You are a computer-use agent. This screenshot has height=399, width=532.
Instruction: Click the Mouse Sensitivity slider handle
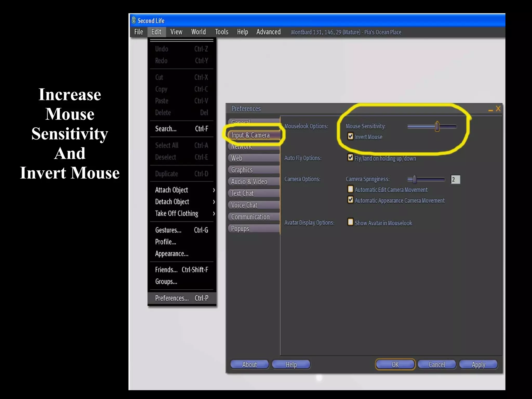point(437,126)
